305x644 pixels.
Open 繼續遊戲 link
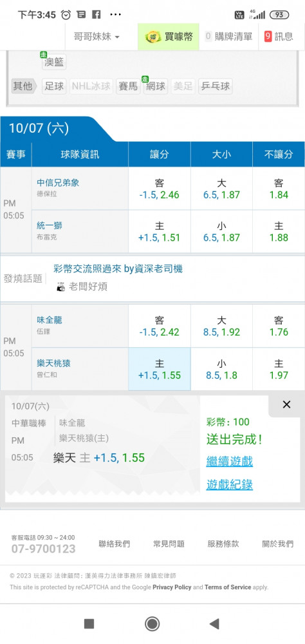(x=230, y=461)
